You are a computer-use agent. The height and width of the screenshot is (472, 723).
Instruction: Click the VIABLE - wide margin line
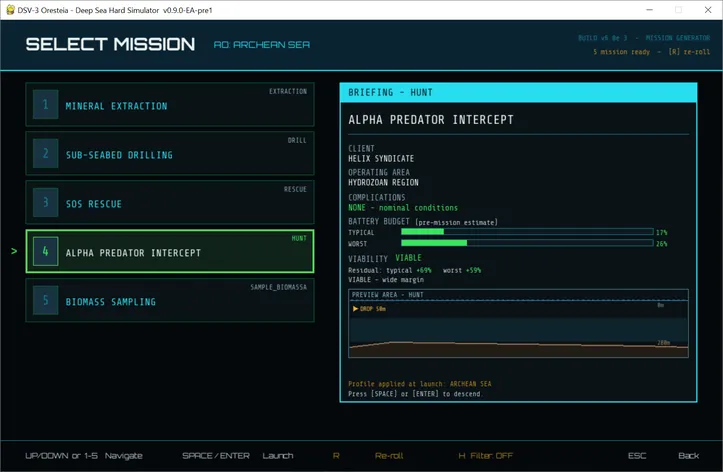(x=386, y=280)
